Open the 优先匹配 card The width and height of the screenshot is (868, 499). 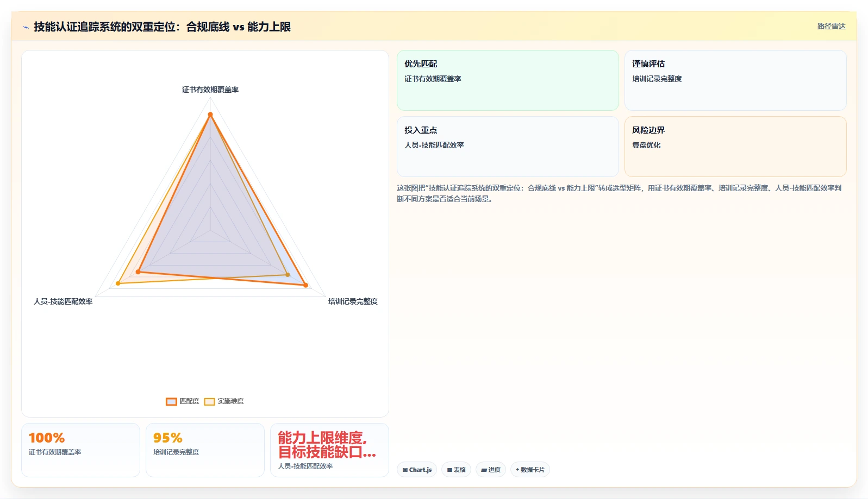point(508,80)
